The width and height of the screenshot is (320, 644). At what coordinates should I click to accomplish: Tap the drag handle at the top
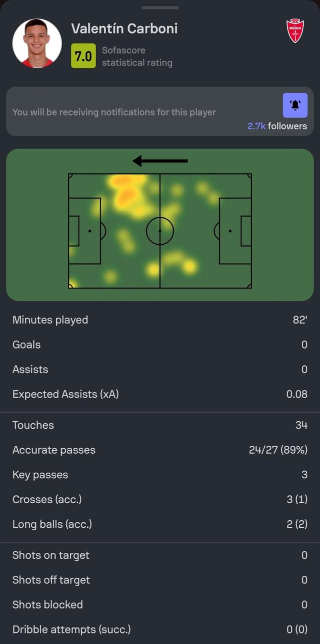coord(160,8)
